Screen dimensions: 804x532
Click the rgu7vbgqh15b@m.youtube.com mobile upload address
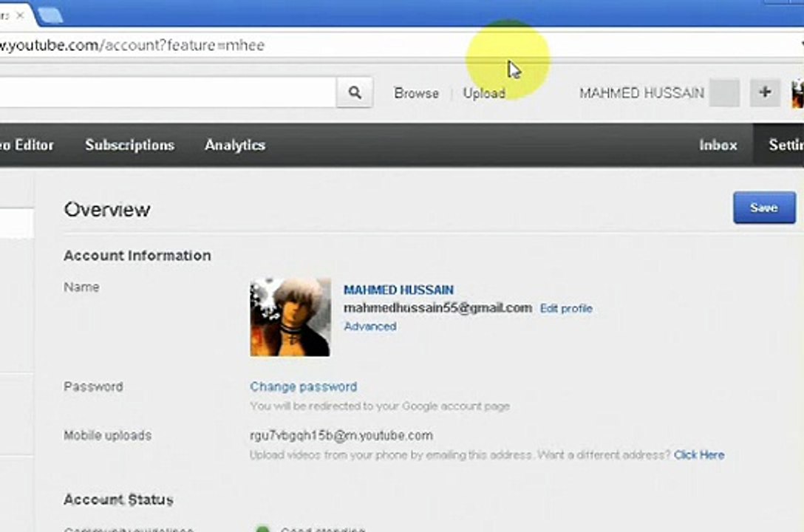pos(341,436)
